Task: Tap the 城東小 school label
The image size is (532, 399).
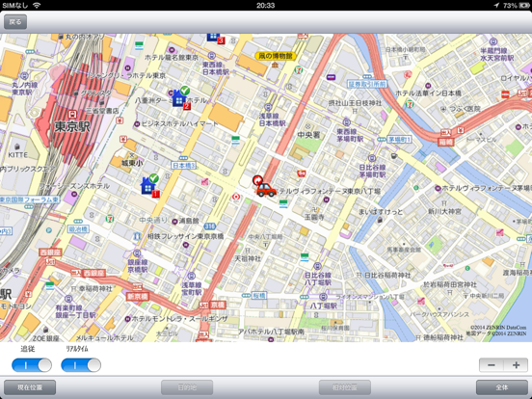Action: point(132,163)
